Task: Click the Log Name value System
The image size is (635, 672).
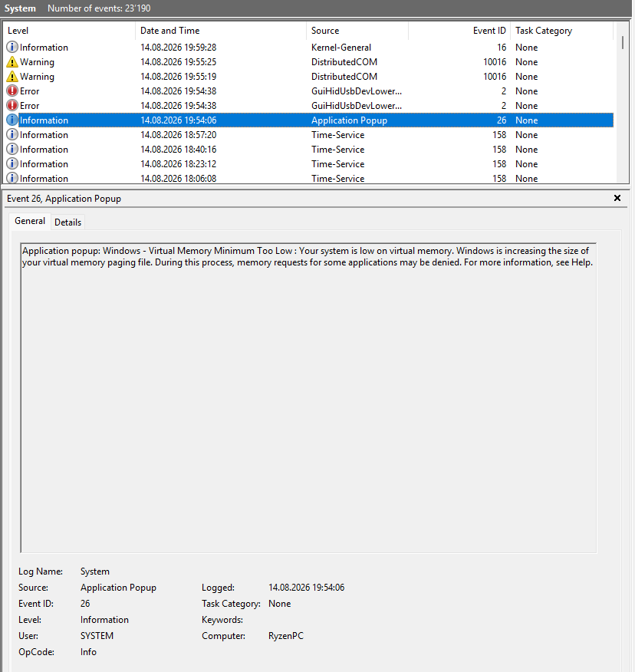Action: click(x=94, y=572)
